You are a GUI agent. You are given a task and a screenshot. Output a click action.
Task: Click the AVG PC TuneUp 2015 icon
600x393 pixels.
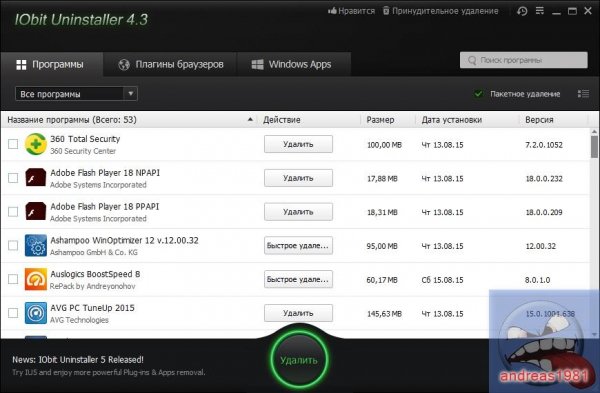[x=36, y=313]
